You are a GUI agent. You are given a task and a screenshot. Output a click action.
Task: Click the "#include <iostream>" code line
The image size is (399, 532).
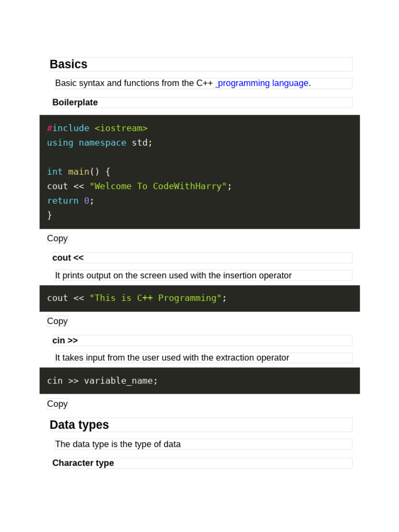[x=97, y=128]
